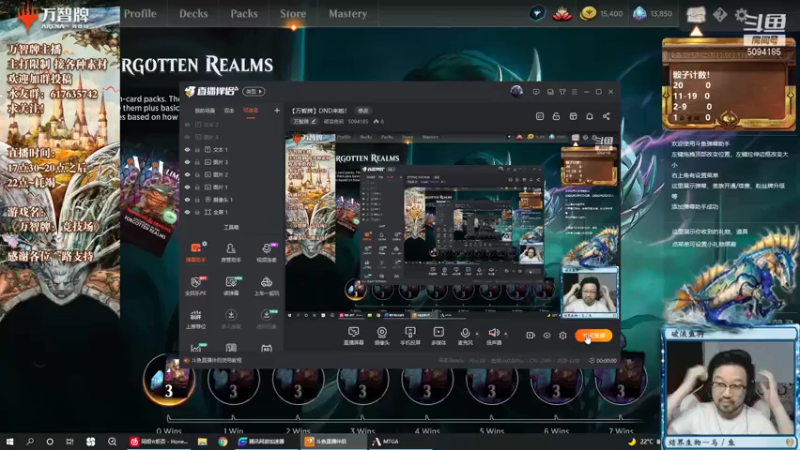Click the message icon in streaming app titlebar
800x450 pixels.
pos(536,92)
